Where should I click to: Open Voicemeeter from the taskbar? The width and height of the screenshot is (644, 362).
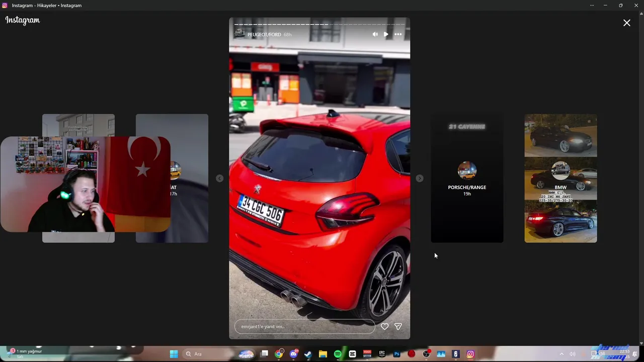pos(367,354)
